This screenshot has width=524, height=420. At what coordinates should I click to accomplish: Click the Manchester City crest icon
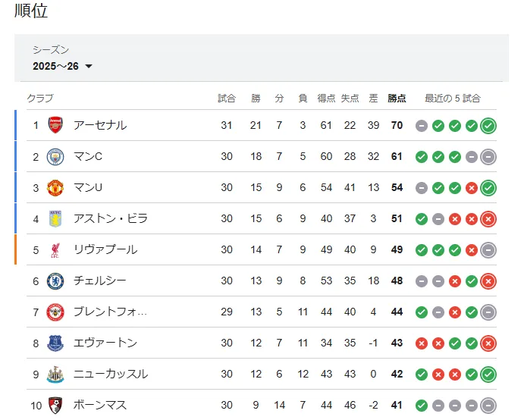pyautogui.click(x=55, y=156)
